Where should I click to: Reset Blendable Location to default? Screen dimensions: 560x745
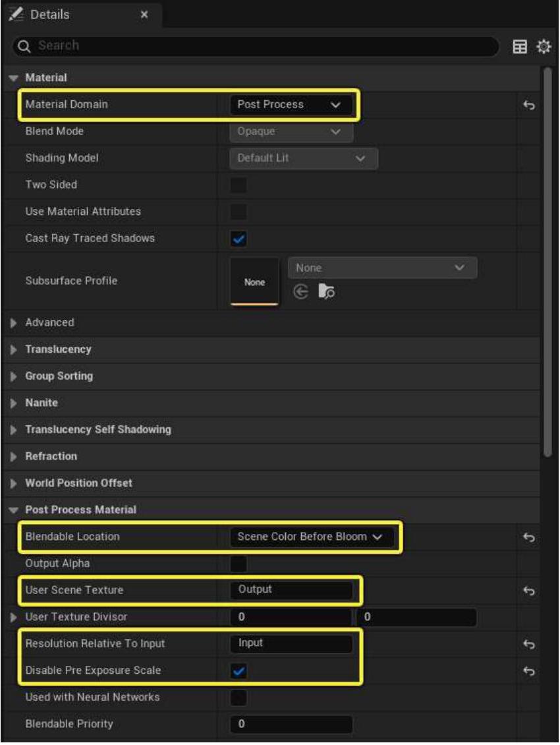[x=528, y=537]
